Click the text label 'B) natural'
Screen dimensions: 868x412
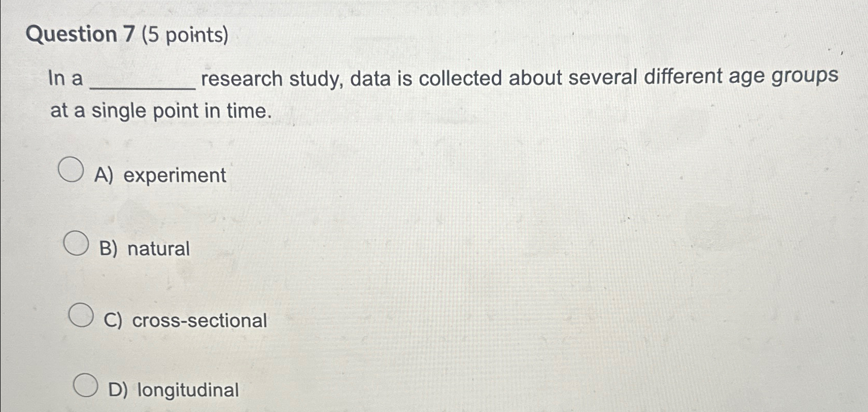(146, 249)
